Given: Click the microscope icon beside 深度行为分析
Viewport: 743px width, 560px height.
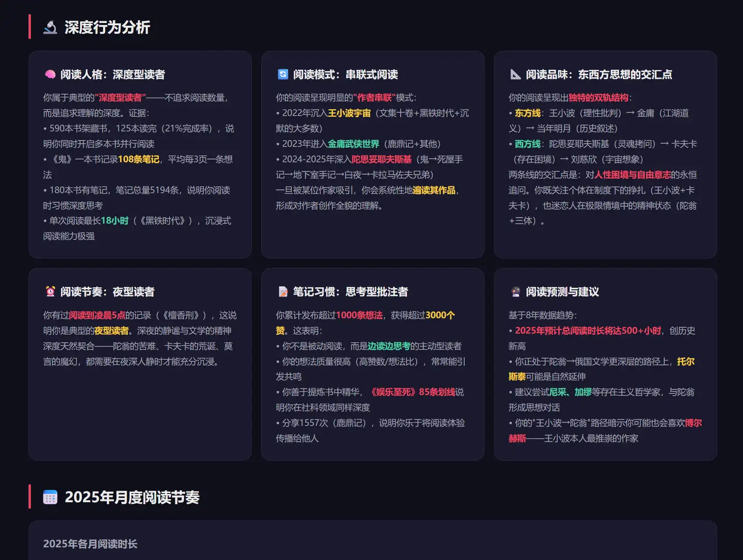Looking at the screenshot, I should (50, 27).
